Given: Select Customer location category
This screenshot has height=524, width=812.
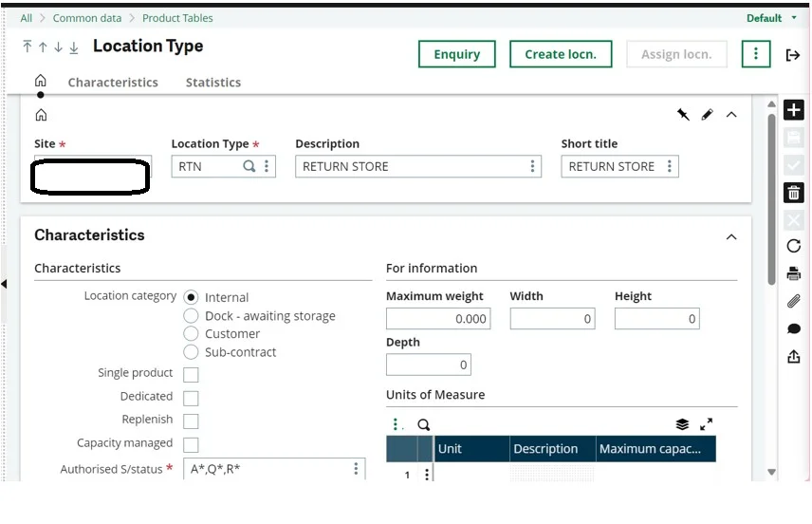Looking at the screenshot, I should click(x=191, y=334).
